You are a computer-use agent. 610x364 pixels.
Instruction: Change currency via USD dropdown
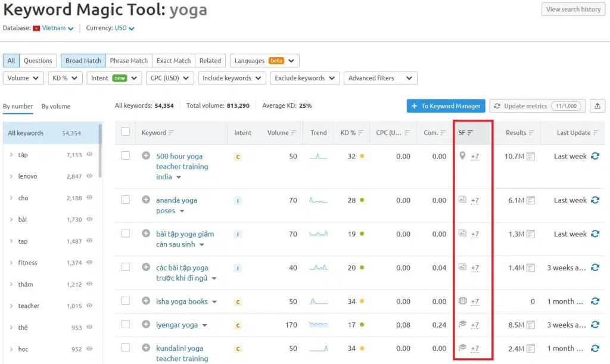pos(125,28)
